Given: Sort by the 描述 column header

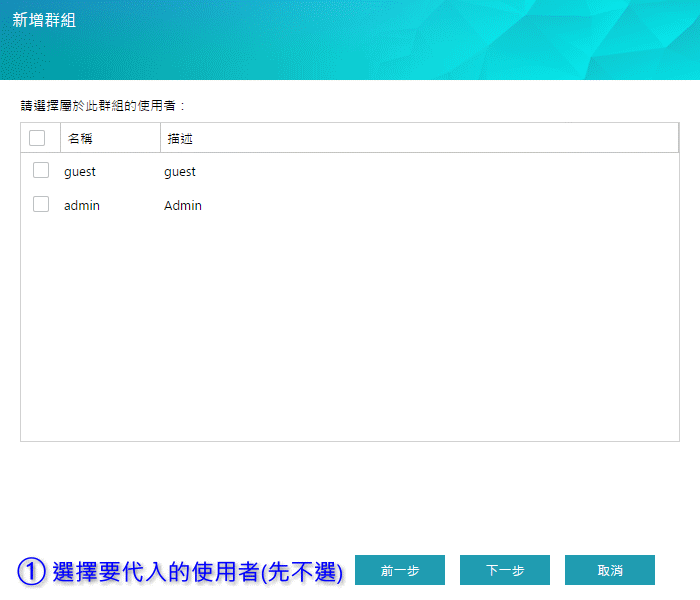Looking at the screenshot, I should click(419, 138).
